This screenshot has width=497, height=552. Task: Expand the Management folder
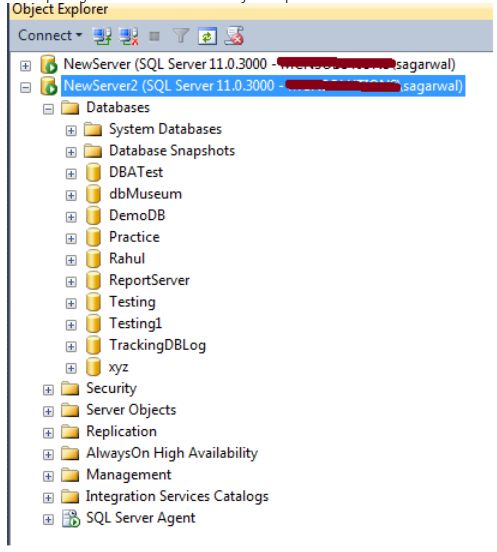pyautogui.click(x=48, y=476)
